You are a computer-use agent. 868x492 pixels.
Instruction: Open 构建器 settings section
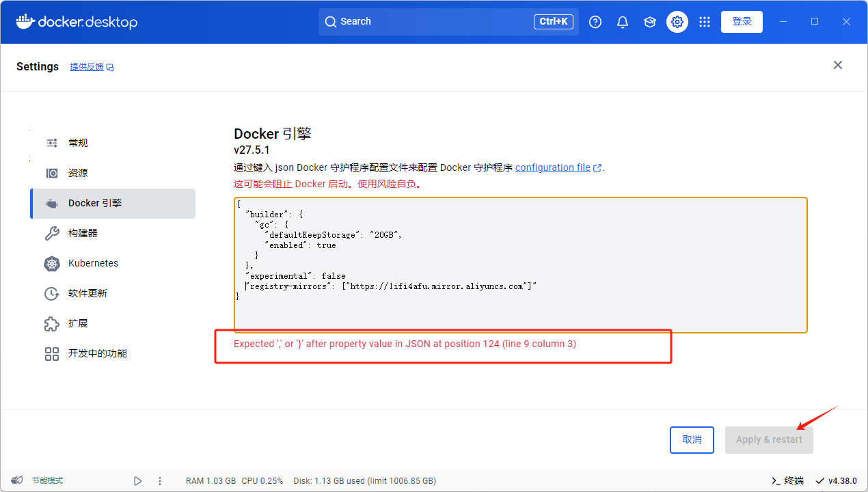click(x=83, y=233)
